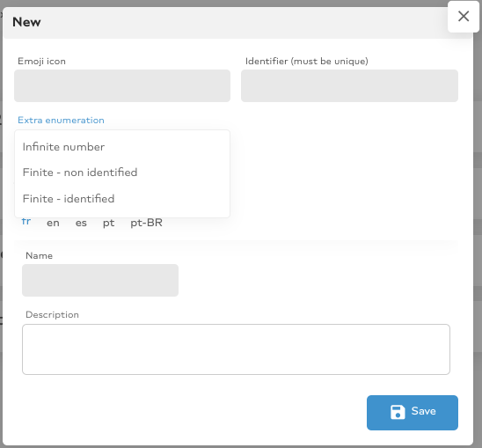Pick the Finite - identified option
This screenshot has height=448, width=482.
122,199
